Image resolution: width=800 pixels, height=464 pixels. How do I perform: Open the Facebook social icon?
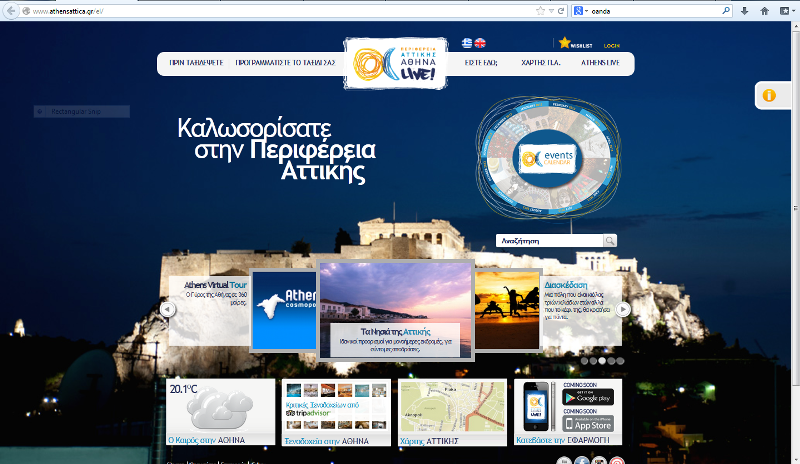[x=581, y=461]
